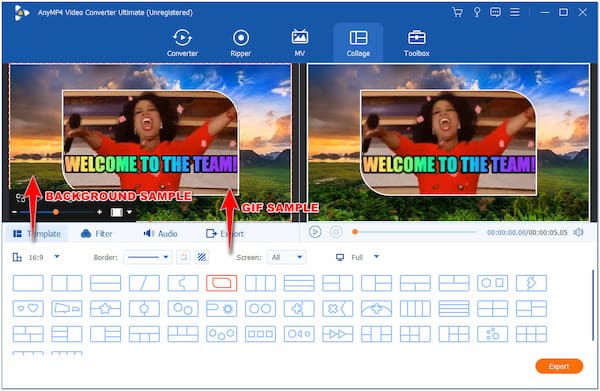This screenshot has width=600, height=391.
Task: Click the template list vertical scrollbar
Action: [593, 305]
